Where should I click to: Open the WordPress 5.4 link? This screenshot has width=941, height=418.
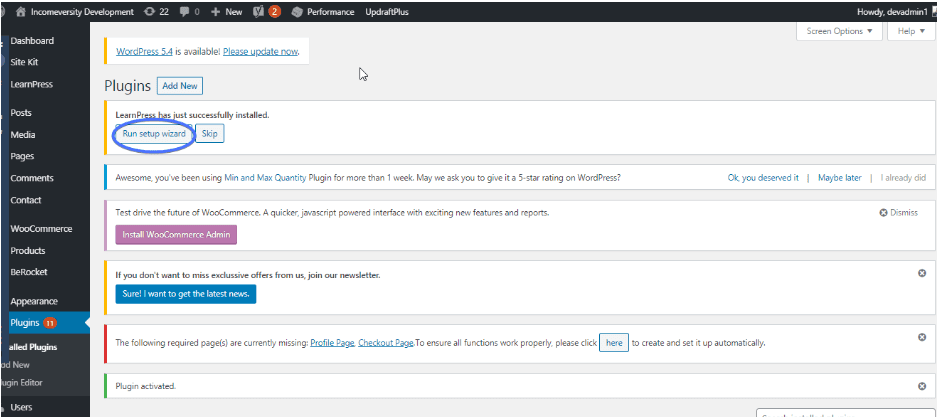[x=144, y=51]
